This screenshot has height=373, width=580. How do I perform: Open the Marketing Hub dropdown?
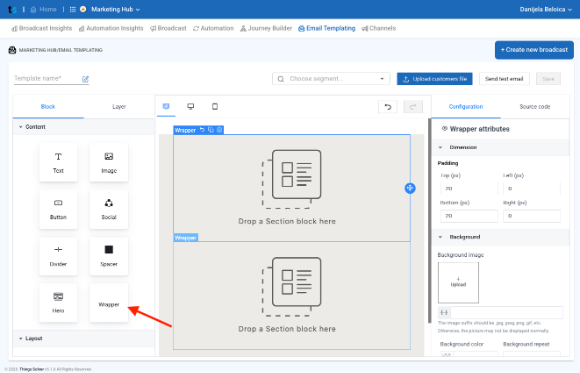click(x=115, y=9)
